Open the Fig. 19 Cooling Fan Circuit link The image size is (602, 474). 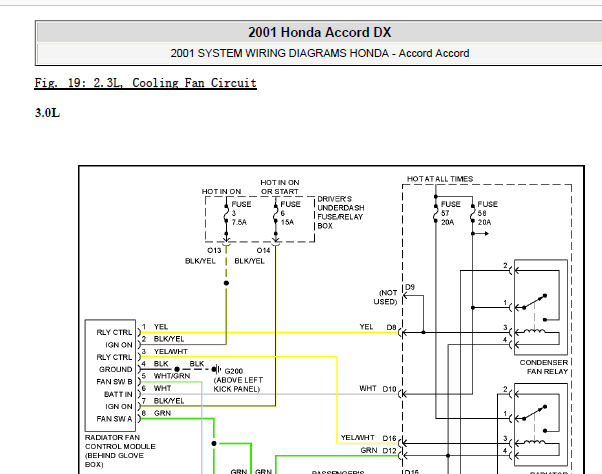(x=145, y=83)
